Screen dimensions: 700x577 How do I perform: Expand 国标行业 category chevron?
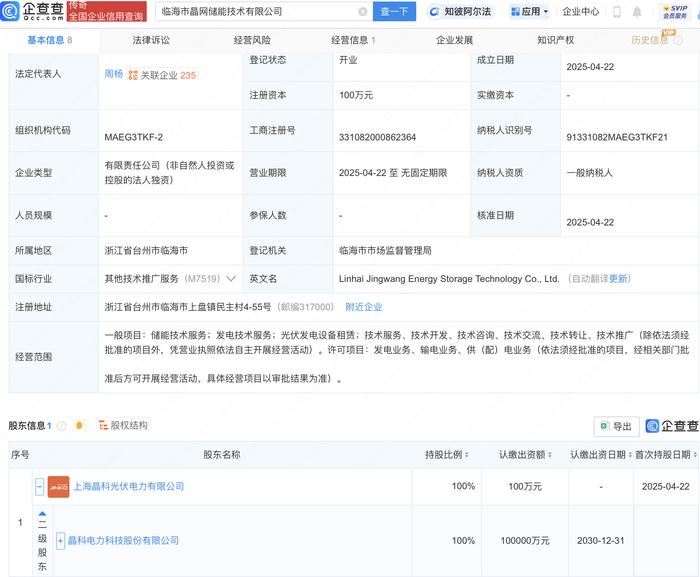coord(231,279)
